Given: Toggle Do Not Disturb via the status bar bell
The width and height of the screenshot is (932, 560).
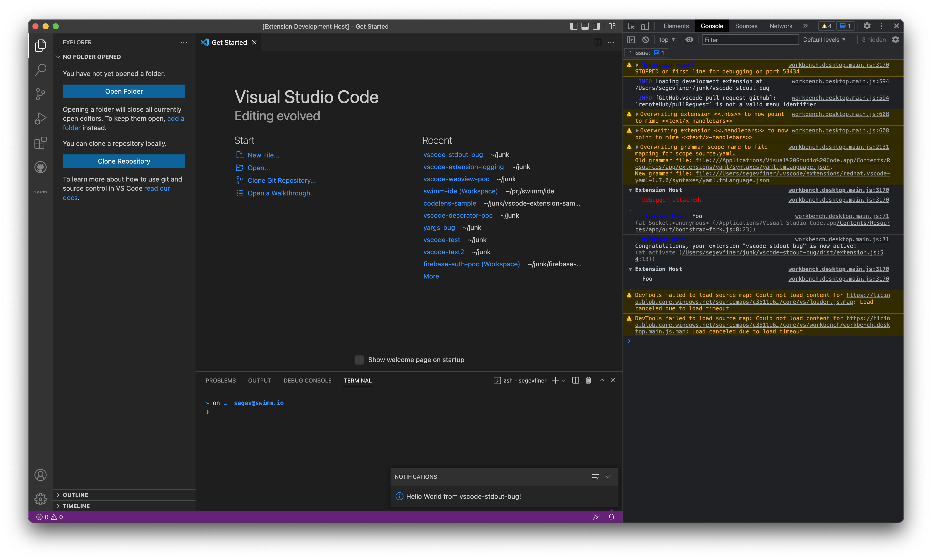Looking at the screenshot, I should 611,517.
